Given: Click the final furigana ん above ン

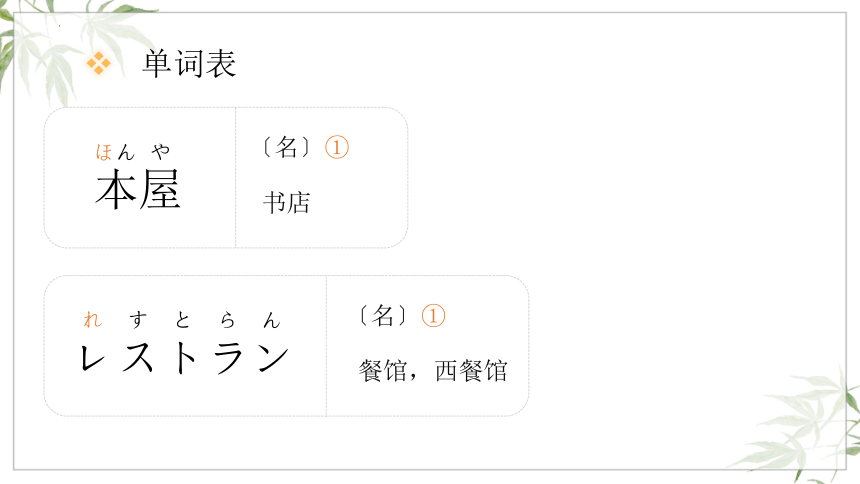Looking at the screenshot, I should (x=271, y=319).
